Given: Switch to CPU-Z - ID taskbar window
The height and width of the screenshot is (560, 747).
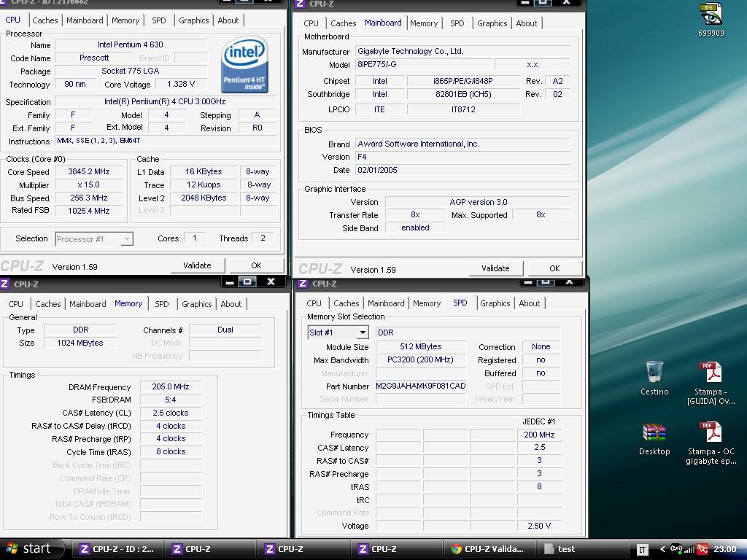Looking at the screenshot, I should pyautogui.click(x=117, y=549).
